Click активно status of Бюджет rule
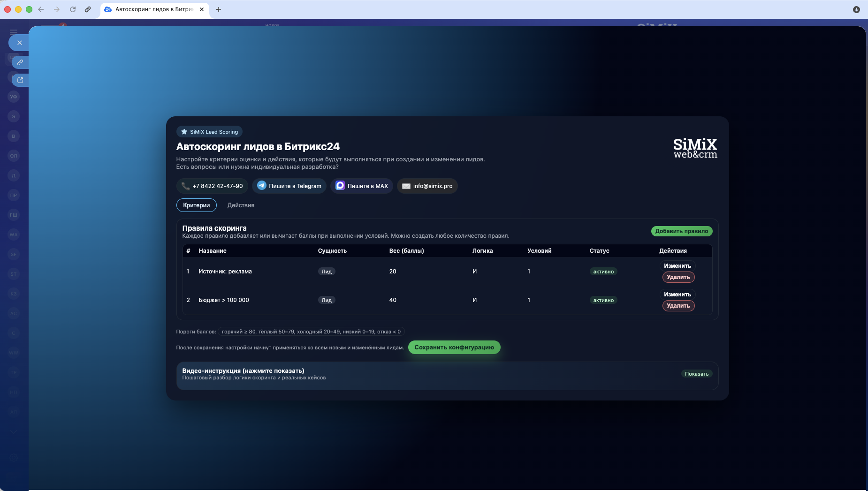This screenshot has height=491, width=868. [603, 300]
